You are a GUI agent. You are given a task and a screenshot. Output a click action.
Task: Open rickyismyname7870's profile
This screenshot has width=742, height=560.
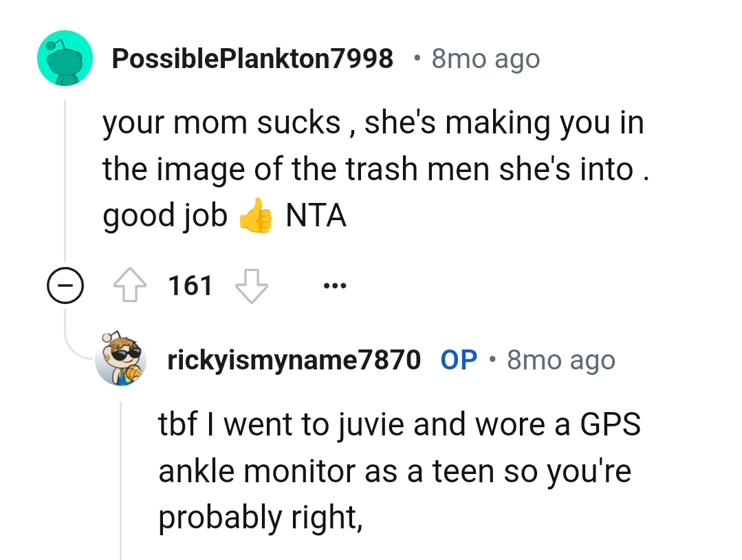pos(296,358)
